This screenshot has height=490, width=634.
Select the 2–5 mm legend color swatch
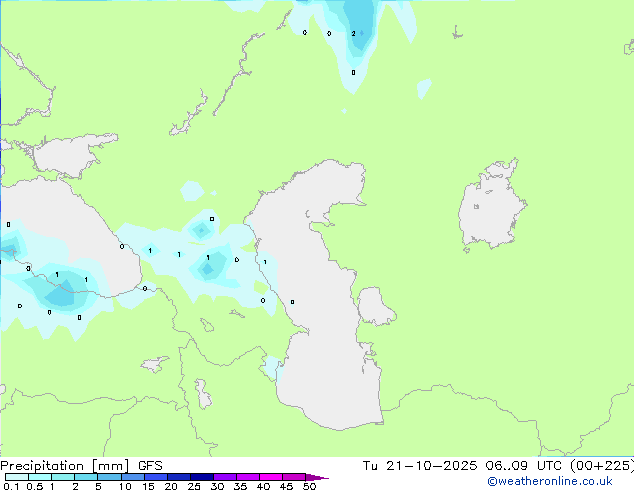[x=86, y=477]
